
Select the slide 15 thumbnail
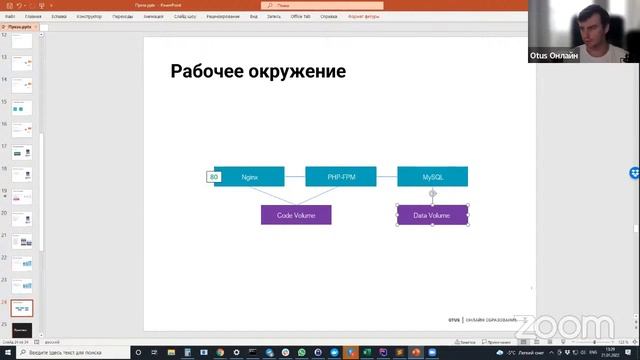22,108
